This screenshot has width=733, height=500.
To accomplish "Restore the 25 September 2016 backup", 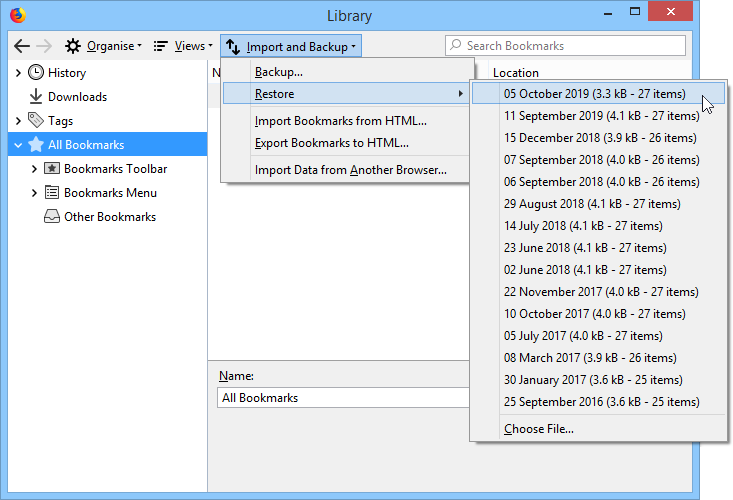I will 598,401.
